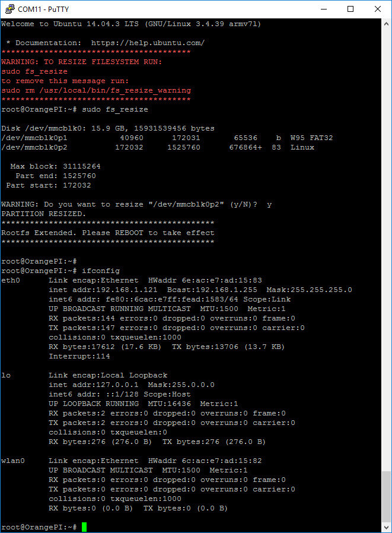Click wlan0 HWaddr 6c:ac:e7:ad:15:82
This screenshot has width=392, height=533.
coord(205,461)
